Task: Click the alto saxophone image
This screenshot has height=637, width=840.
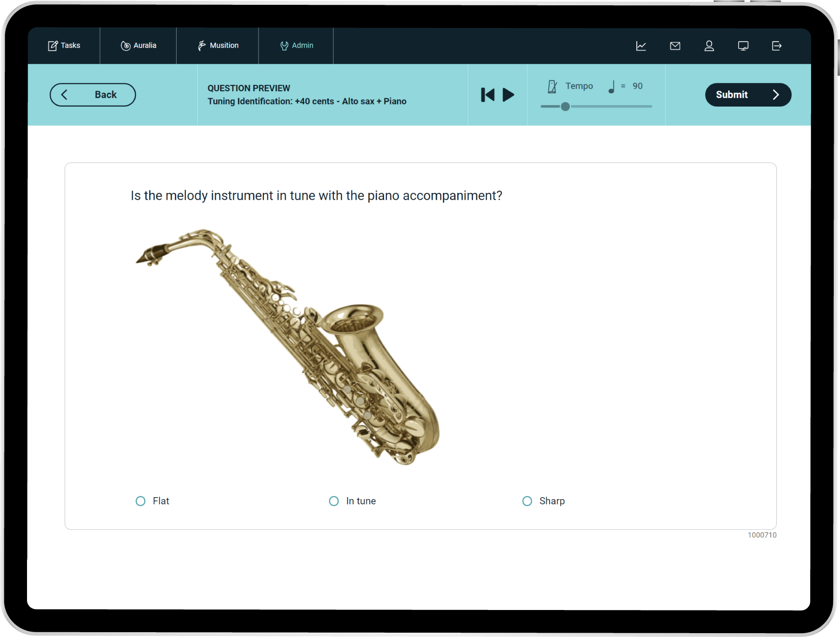Action: tap(288, 346)
